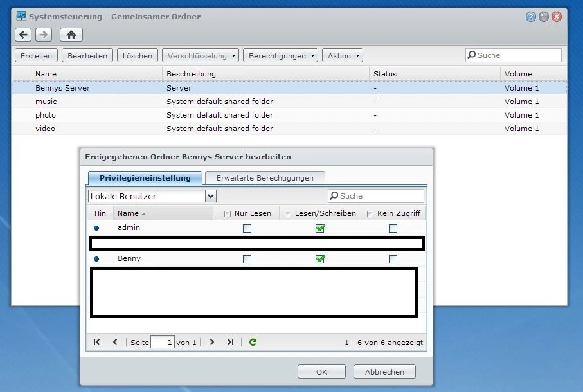Viewport: 583px width, 392px height.
Task: Open the Berechtigungen dropdown menu
Action: [x=280, y=56]
